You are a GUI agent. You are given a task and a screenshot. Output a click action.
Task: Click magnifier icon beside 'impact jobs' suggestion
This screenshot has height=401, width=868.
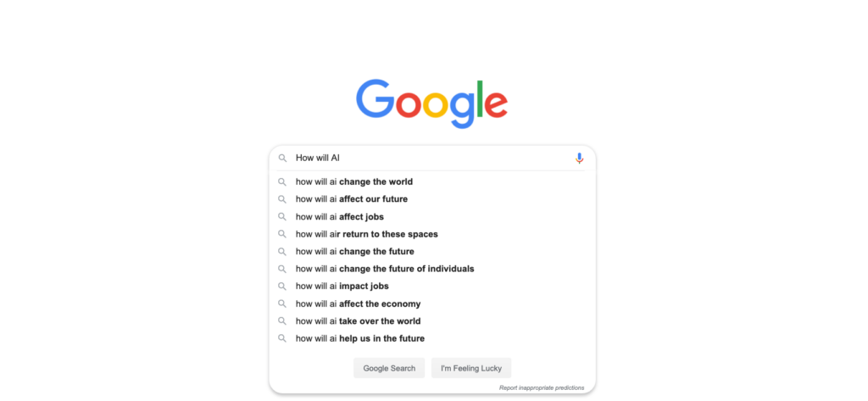click(x=282, y=287)
